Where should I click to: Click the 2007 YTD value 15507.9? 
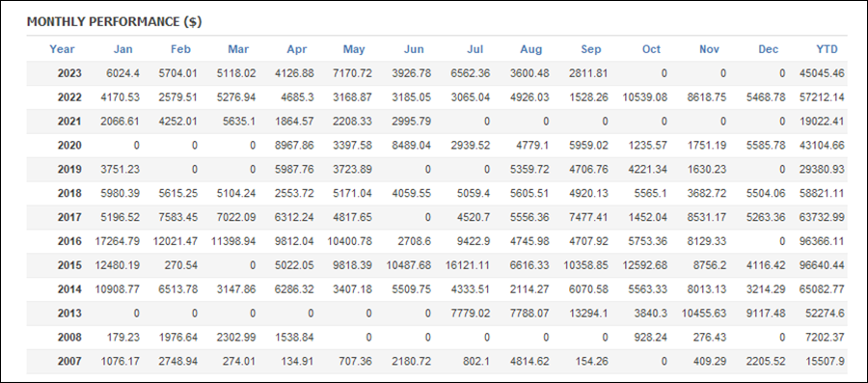[x=825, y=362]
